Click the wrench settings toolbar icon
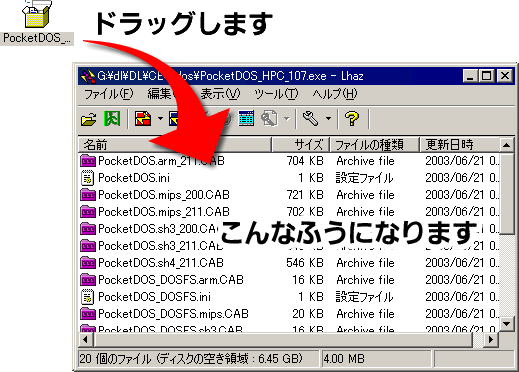519x372 pixels. [310, 118]
